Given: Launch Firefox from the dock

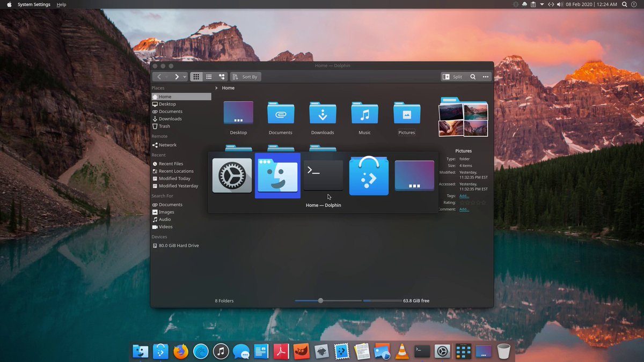Looking at the screenshot, I should tap(181, 351).
